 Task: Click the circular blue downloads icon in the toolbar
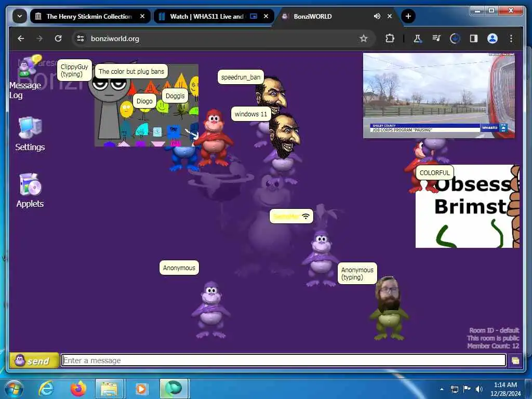coord(455,38)
